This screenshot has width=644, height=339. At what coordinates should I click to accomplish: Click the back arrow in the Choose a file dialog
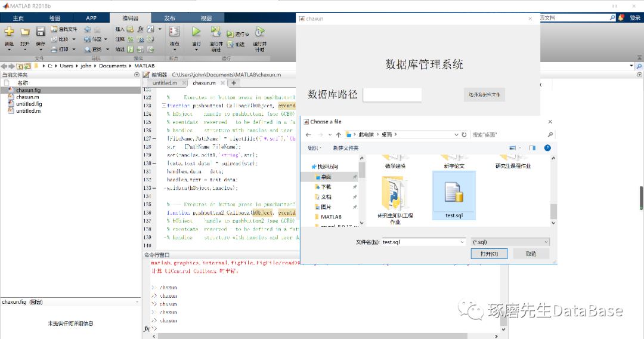click(308, 135)
